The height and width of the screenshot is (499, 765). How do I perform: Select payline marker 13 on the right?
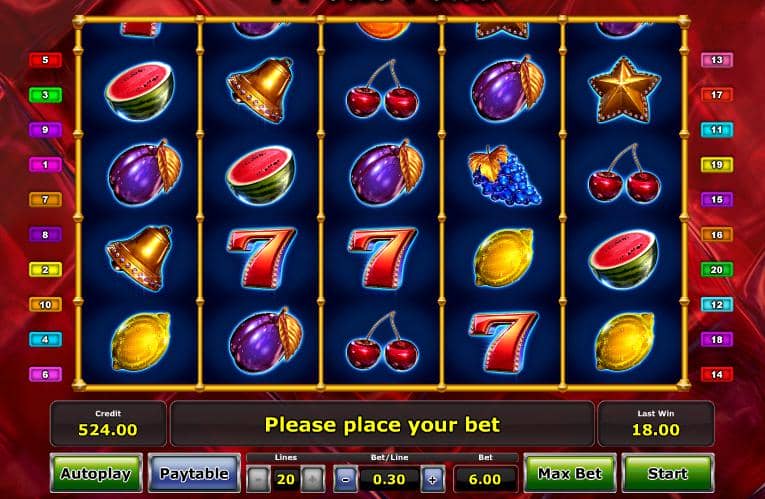point(717,60)
